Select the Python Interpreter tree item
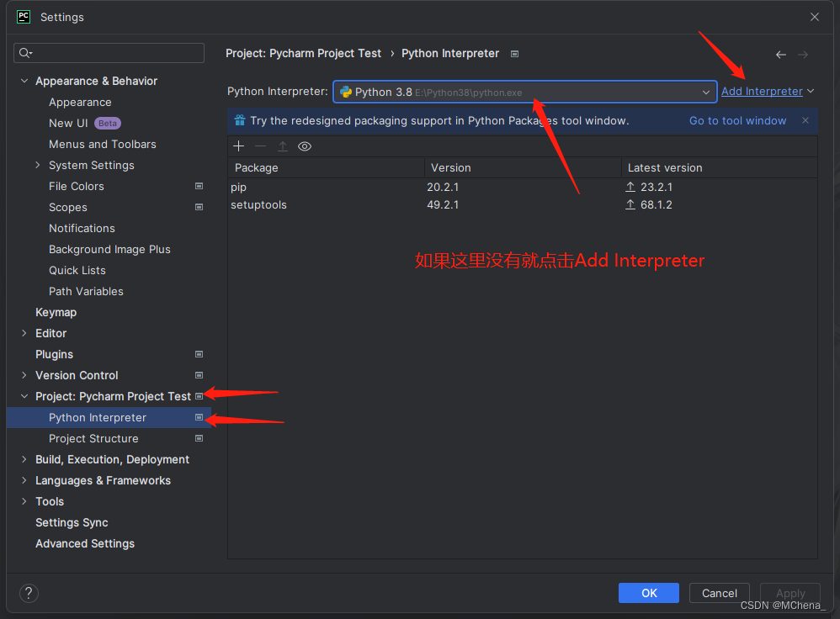This screenshot has height=619, width=840. point(109,418)
